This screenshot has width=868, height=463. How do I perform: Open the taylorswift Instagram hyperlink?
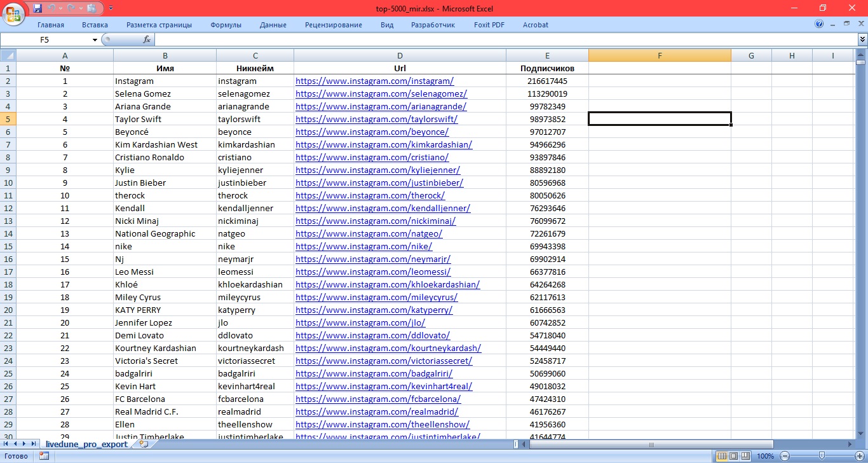[x=376, y=119]
